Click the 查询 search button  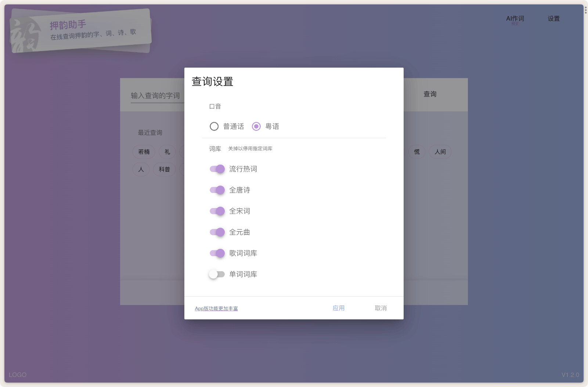click(x=430, y=94)
